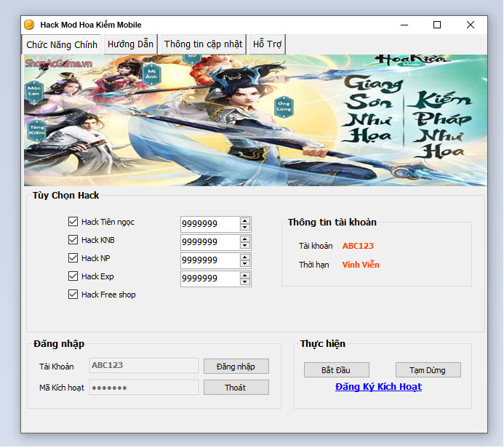504x448 pixels.
Task: Click the red ABC123 account name text
Action: 358,246
